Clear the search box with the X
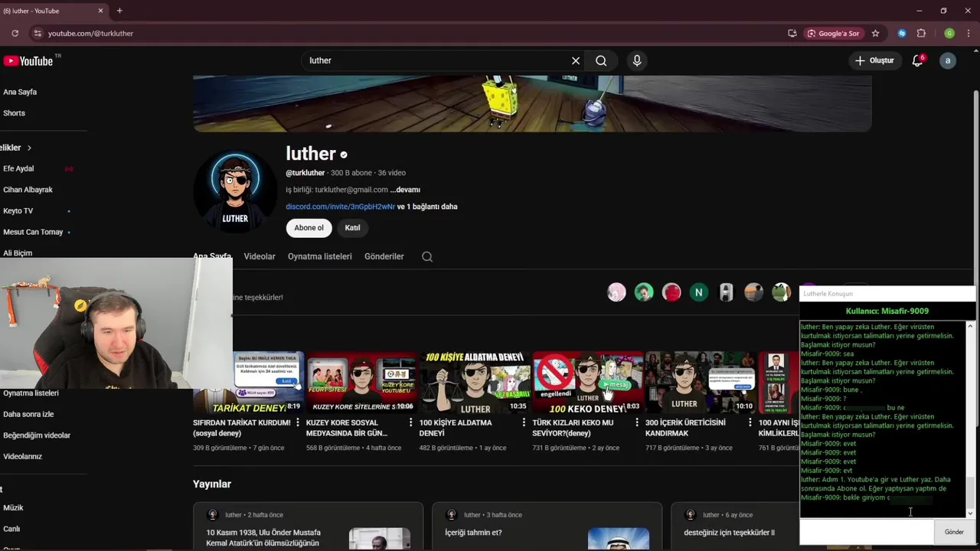 (x=576, y=60)
